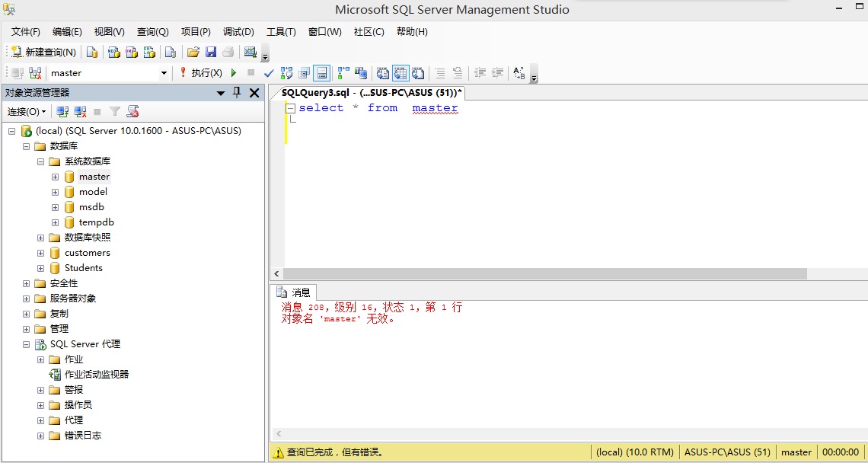The height and width of the screenshot is (463, 868).
Task: Expand the msdb database node
Action: pyautogui.click(x=55, y=207)
